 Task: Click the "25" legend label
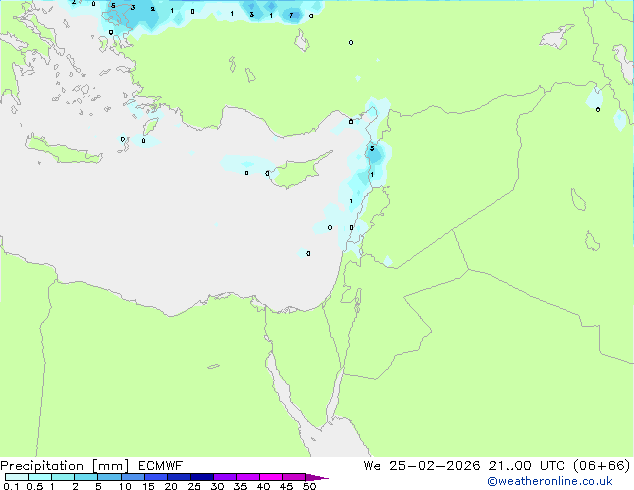click(194, 486)
